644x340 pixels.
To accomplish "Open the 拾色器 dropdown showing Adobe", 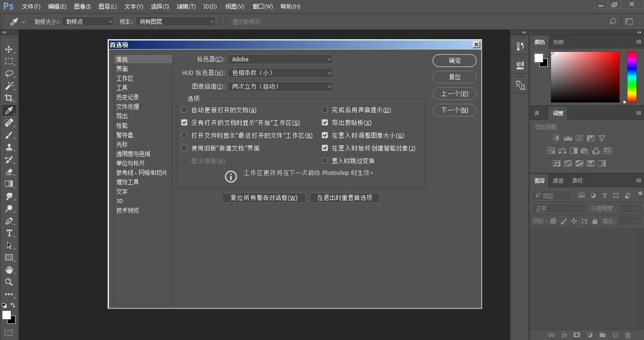I will click(x=280, y=59).
